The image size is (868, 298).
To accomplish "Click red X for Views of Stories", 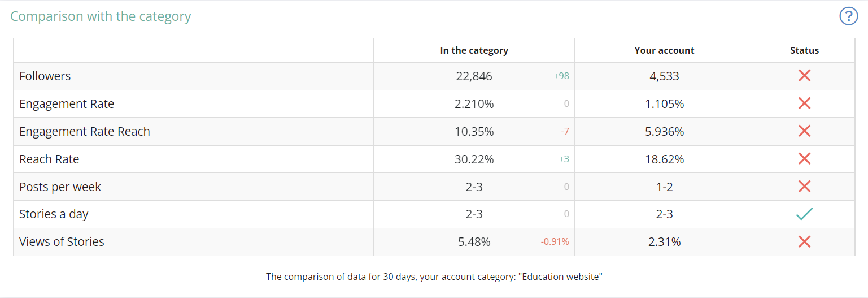I will point(804,242).
